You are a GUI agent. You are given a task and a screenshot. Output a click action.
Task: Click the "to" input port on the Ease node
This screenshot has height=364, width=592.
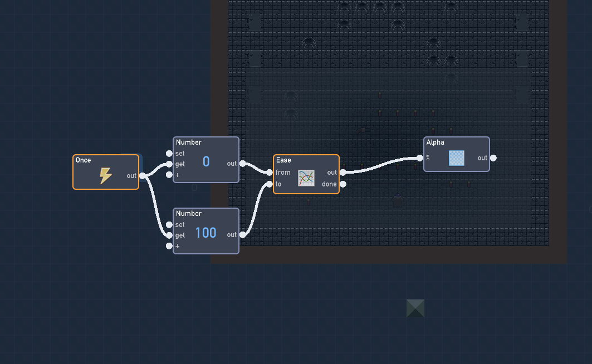(271, 184)
